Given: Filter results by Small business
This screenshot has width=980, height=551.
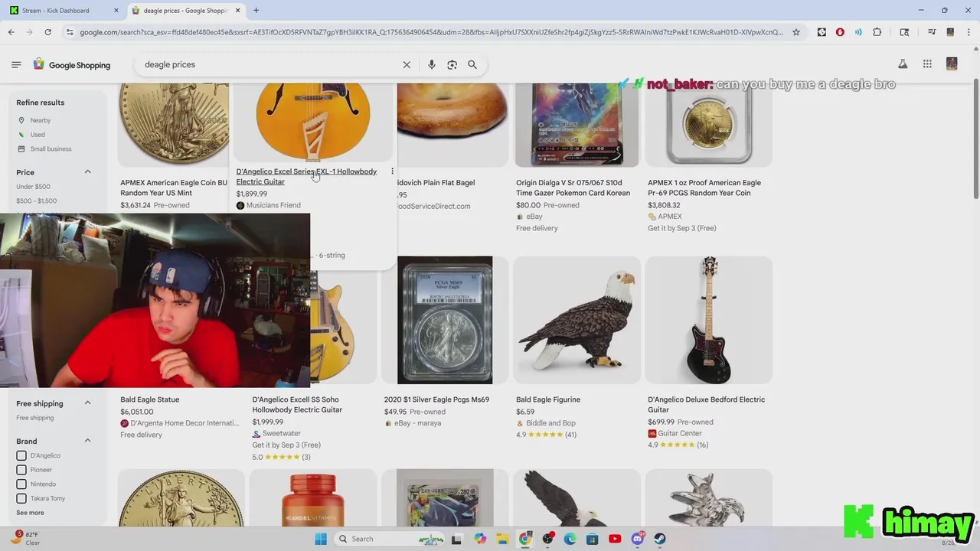Looking at the screenshot, I should tap(51, 149).
